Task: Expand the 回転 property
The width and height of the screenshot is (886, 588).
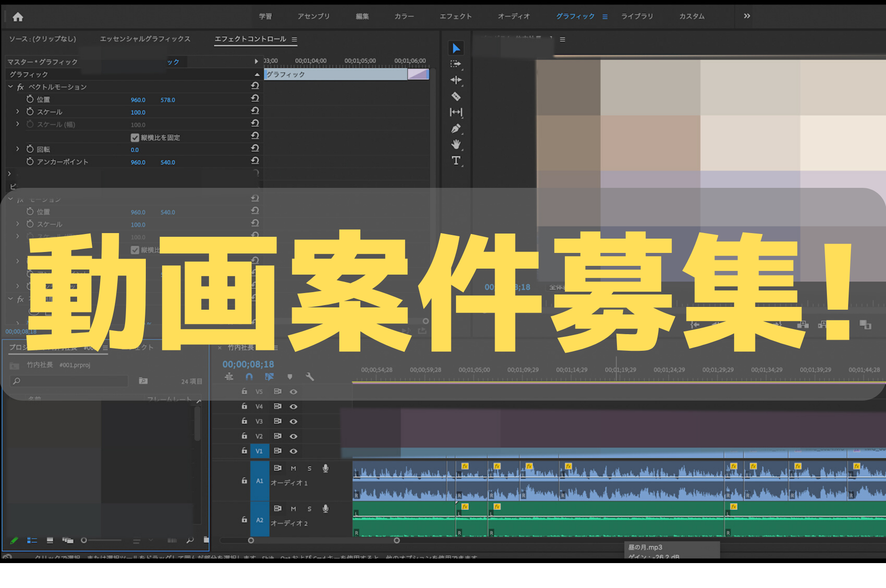Action: (x=18, y=149)
